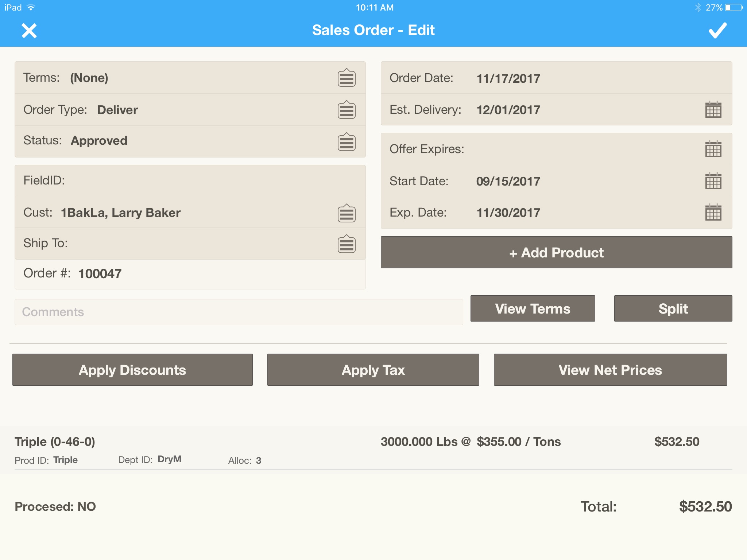Save the order with the checkmark icon
The width and height of the screenshot is (747, 560).
pos(717,31)
